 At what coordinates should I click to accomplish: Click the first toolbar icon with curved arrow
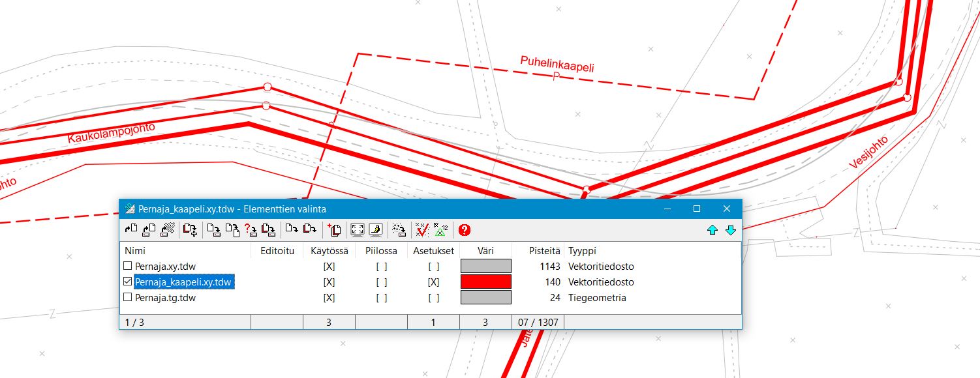pos(131,229)
